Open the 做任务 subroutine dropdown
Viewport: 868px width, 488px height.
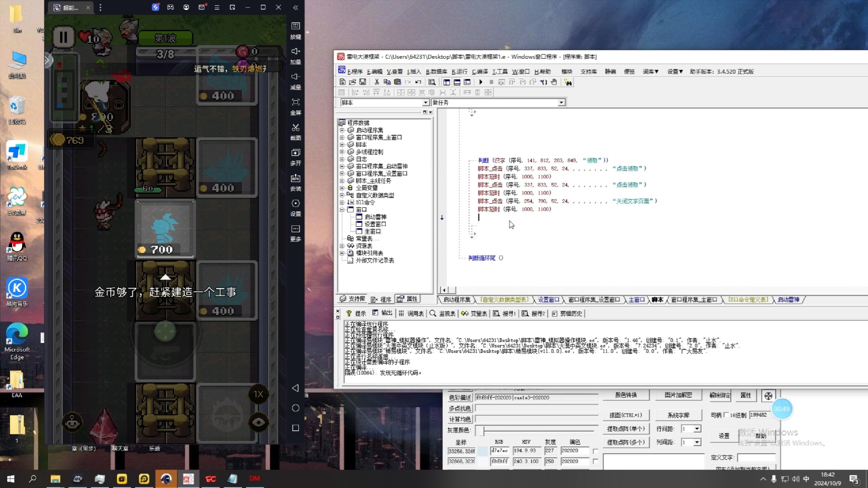(x=561, y=103)
